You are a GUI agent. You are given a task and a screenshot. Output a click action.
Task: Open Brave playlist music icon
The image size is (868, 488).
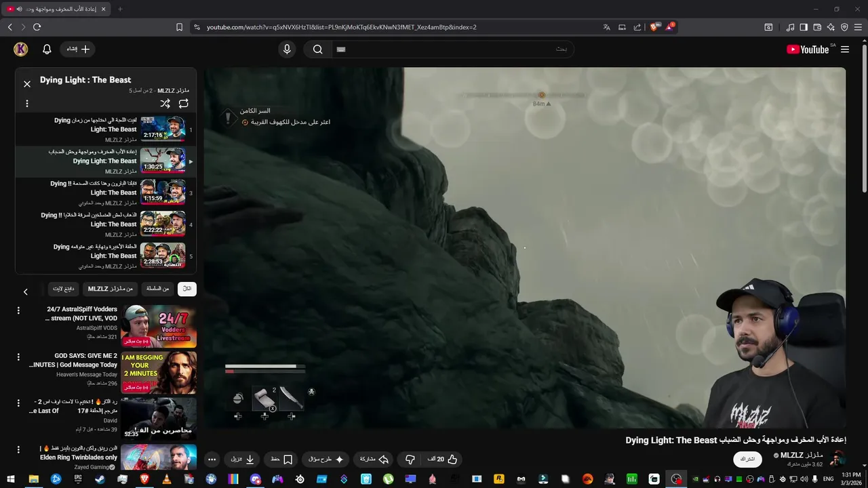tap(790, 27)
